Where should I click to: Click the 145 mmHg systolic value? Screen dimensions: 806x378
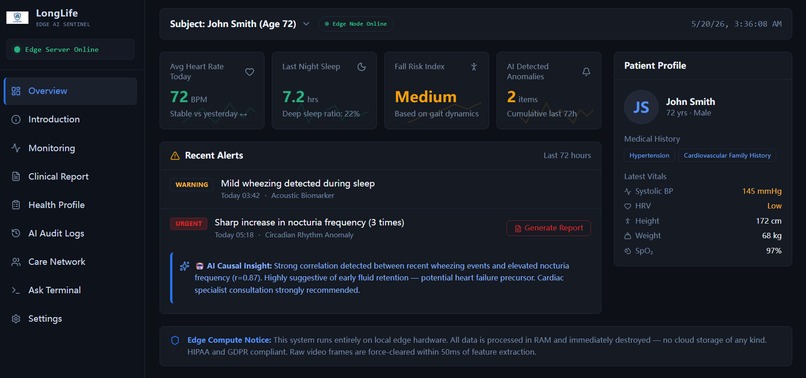click(x=762, y=191)
